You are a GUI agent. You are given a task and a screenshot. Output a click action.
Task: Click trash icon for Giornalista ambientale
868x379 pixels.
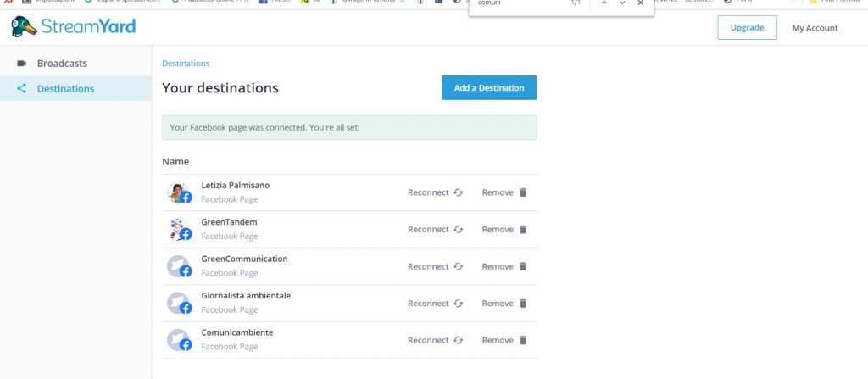coord(523,303)
